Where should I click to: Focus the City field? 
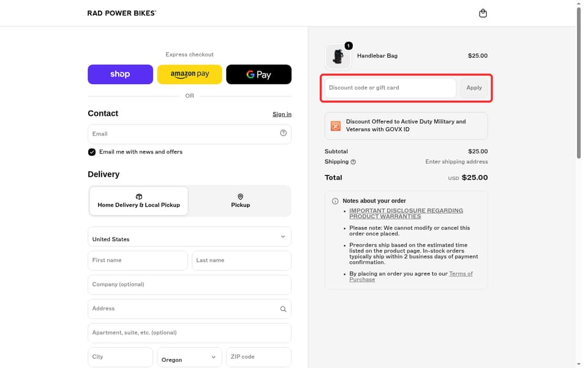coord(121,357)
